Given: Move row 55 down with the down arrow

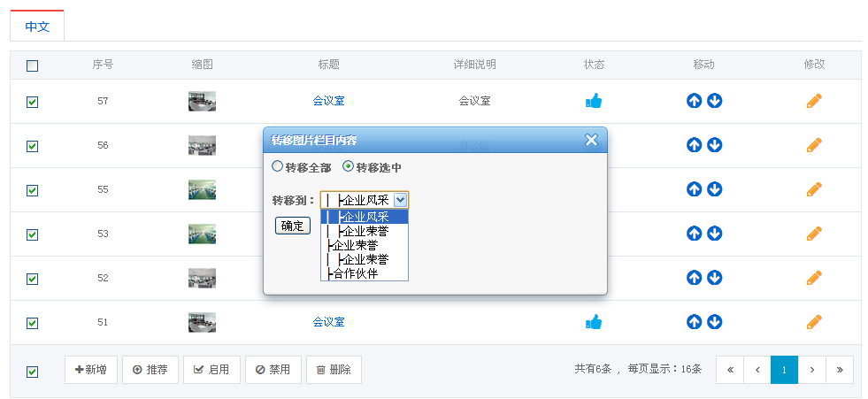Looking at the screenshot, I should tap(715, 189).
